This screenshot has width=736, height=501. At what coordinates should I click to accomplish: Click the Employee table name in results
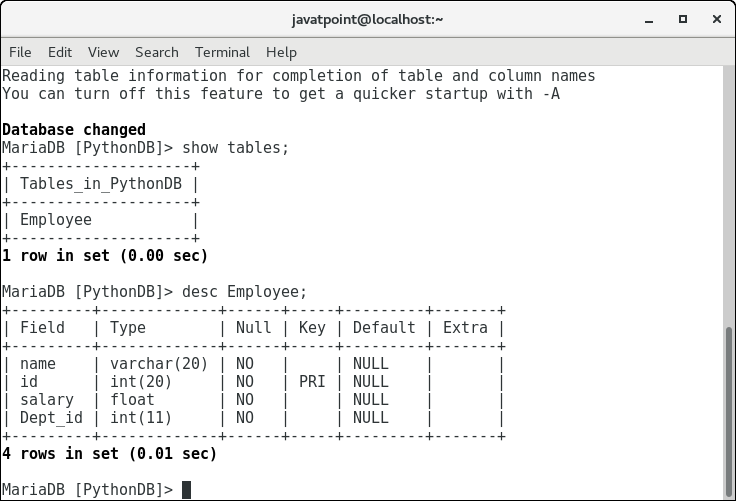[x=56, y=220]
